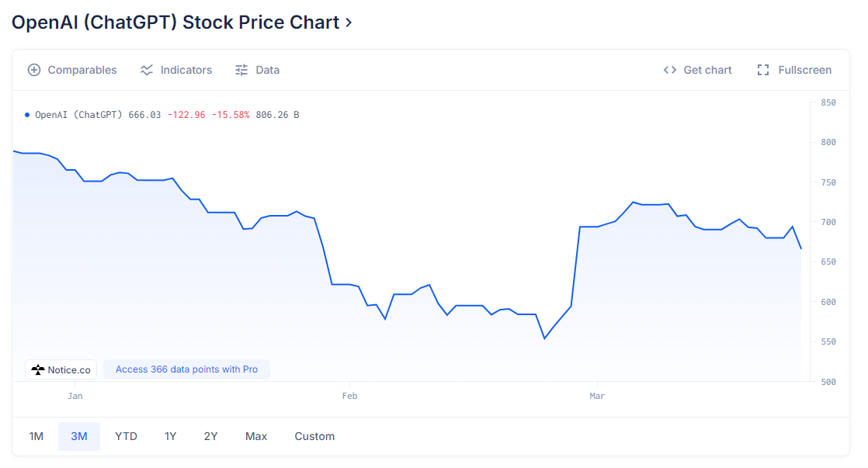The width and height of the screenshot is (868, 468).
Task: Click the -122.96 change value
Action: point(186,115)
